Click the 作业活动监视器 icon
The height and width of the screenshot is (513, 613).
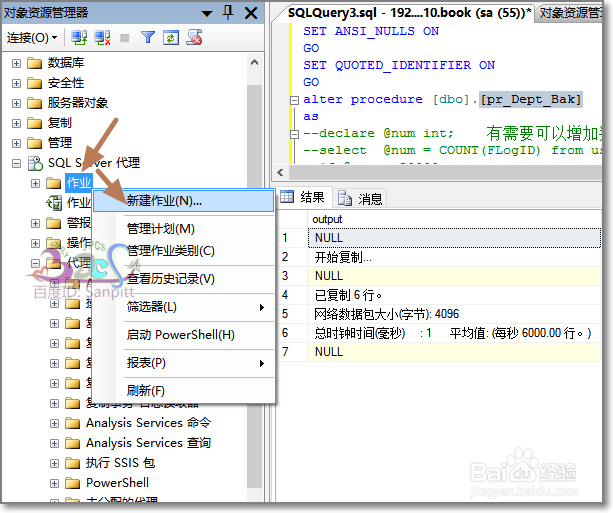pos(54,203)
